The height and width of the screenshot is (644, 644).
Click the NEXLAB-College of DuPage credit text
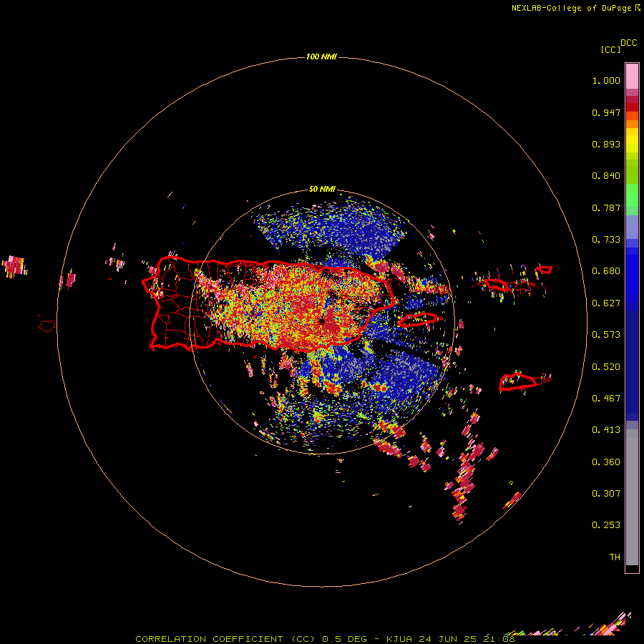575,8
